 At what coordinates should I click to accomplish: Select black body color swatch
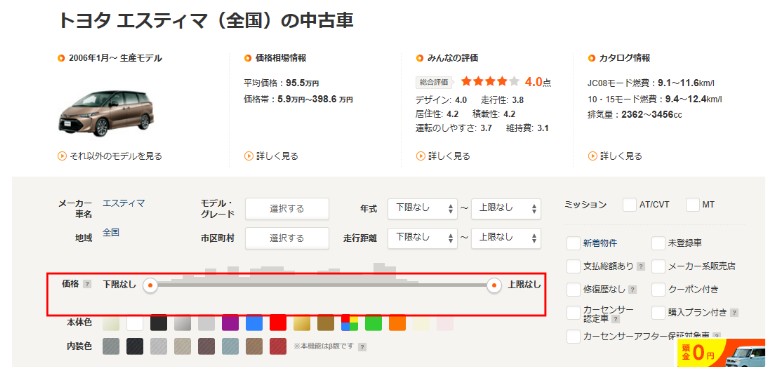[158, 322]
